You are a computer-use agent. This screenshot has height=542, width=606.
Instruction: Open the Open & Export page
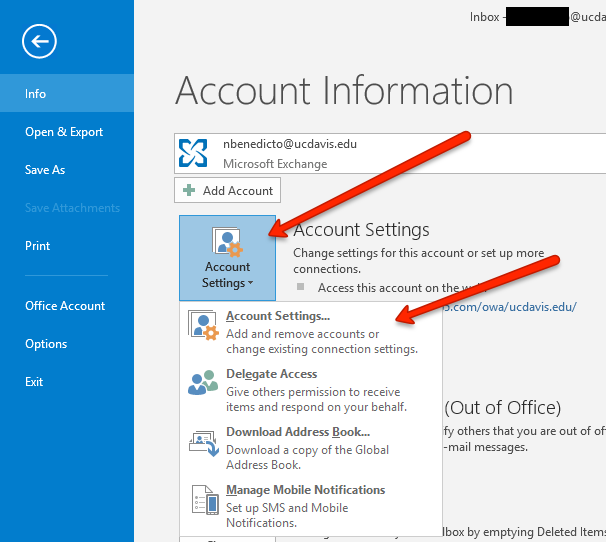pyautogui.click(x=64, y=132)
